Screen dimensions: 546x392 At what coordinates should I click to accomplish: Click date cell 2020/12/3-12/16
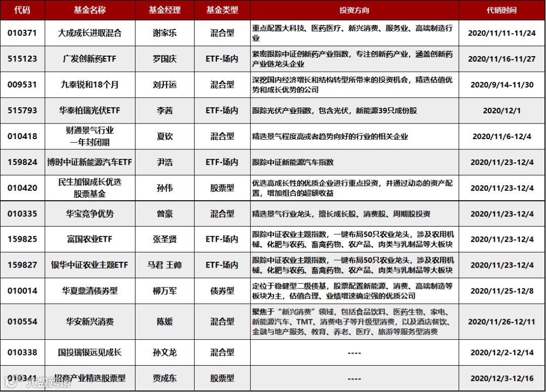tap(502, 378)
